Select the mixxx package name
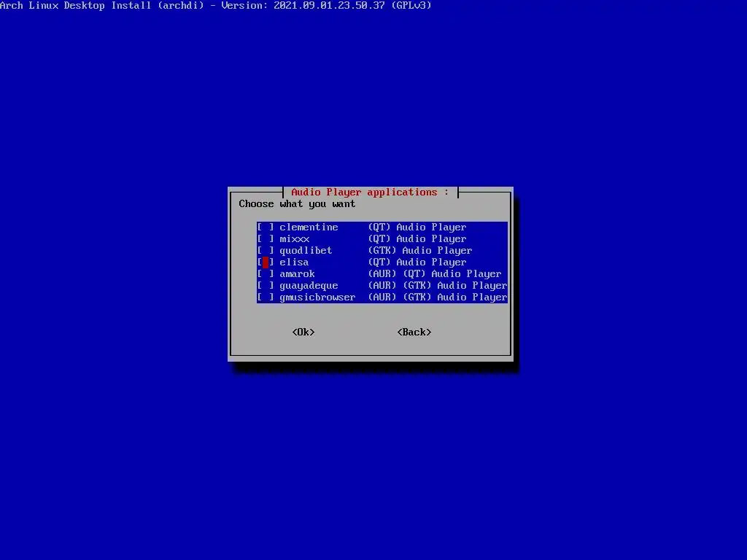The height and width of the screenshot is (560, 747). coord(295,239)
